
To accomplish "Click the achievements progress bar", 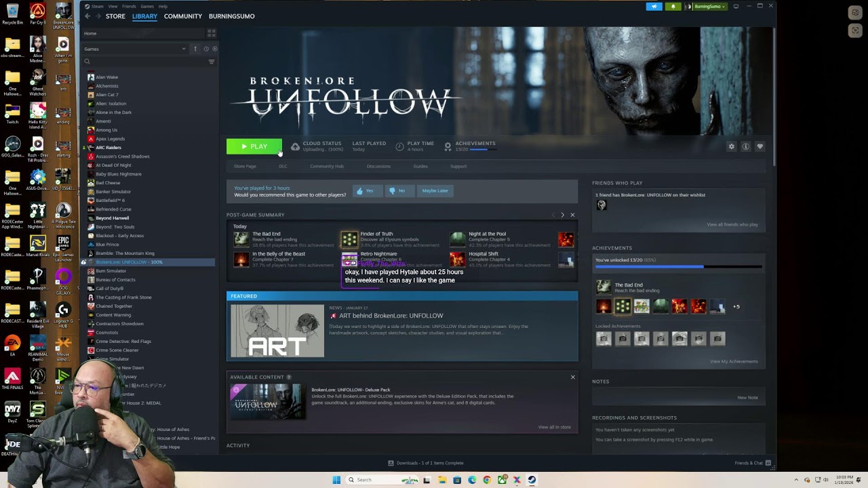I will tap(679, 266).
